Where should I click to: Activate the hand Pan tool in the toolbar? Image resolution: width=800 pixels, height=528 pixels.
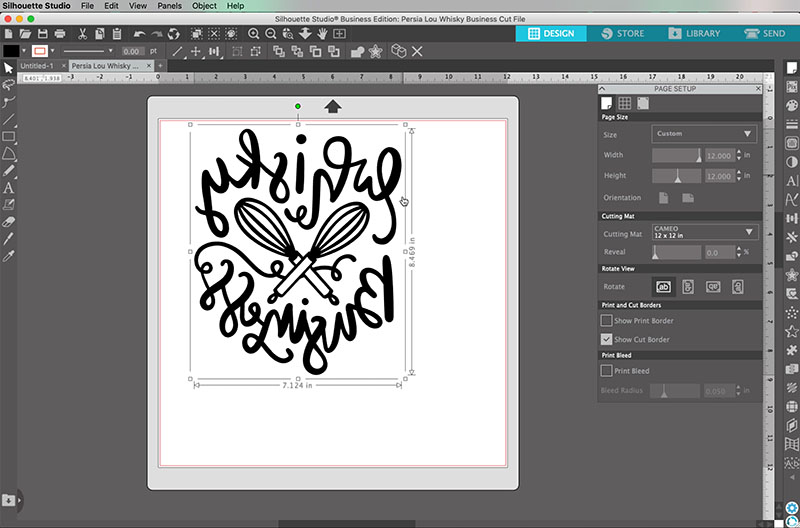click(322, 34)
